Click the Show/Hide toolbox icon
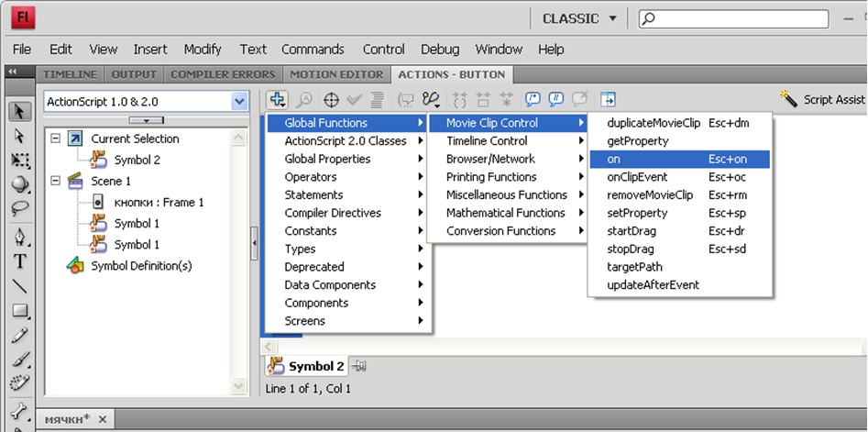This screenshot has height=432, width=868. point(608,100)
